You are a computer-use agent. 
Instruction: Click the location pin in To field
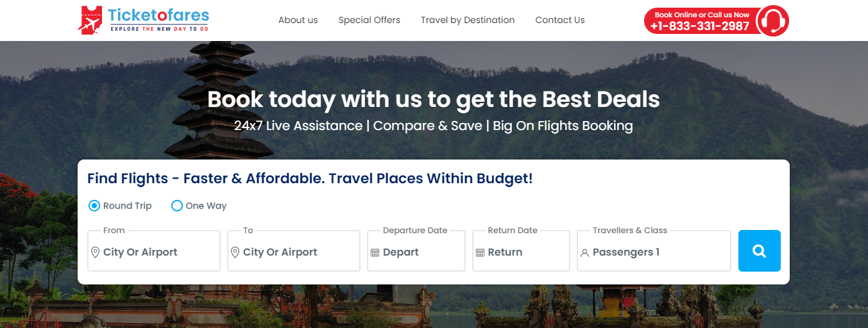(x=235, y=252)
